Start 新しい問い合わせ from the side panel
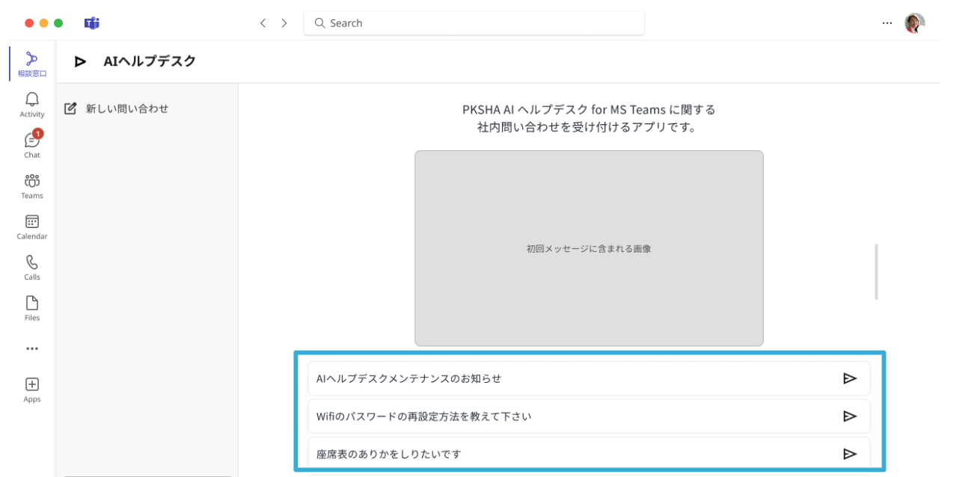The width and height of the screenshot is (980, 477). pos(117,108)
